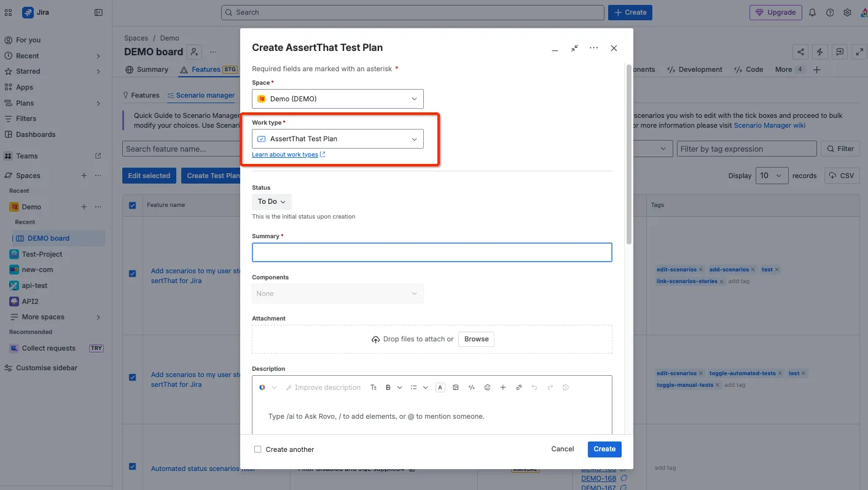Open the Space dropdown showing Demo (DEMO)
Image resolution: width=868 pixels, height=490 pixels.
338,99
